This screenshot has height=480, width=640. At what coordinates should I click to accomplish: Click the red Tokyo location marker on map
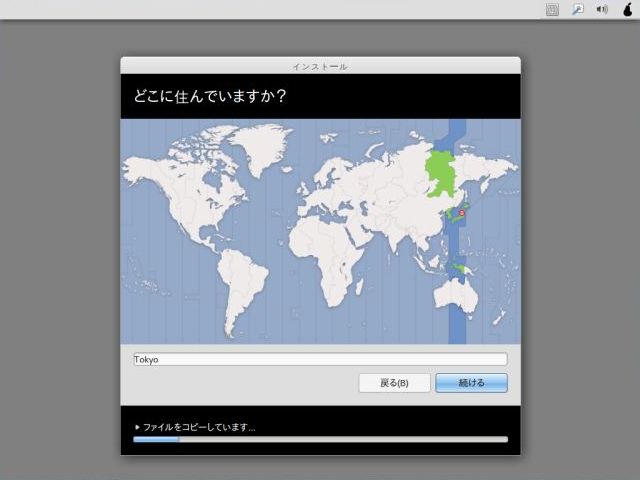click(462, 213)
